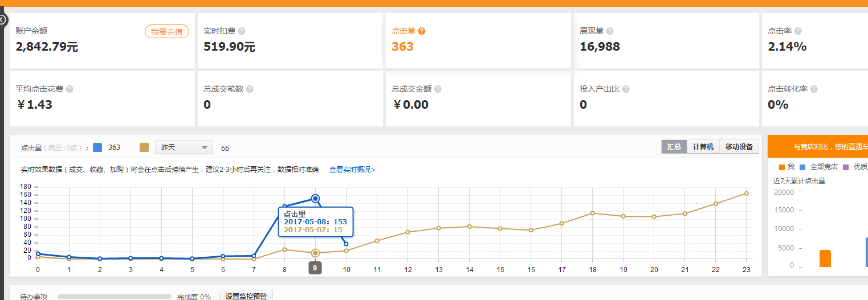Click the blue data point at hour 9

pos(315,199)
